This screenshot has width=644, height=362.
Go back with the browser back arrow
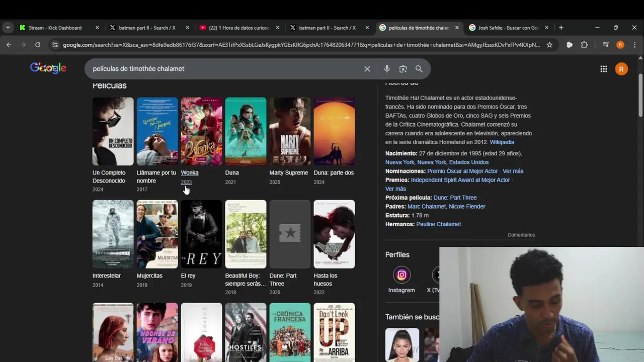click(9, 45)
